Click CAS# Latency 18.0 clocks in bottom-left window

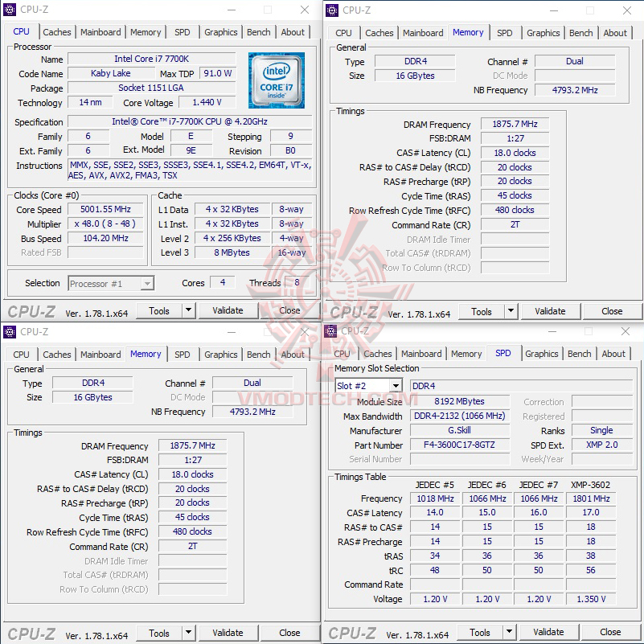(x=193, y=474)
